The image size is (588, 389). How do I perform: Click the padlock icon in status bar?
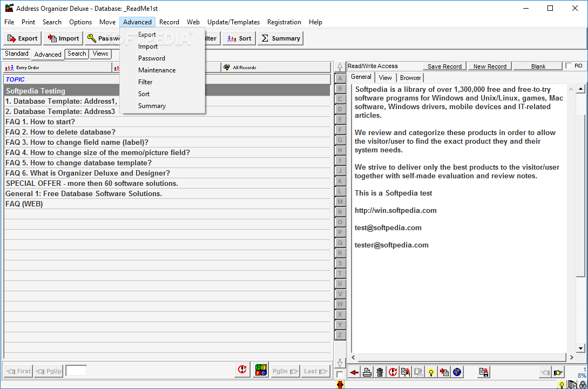(x=583, y=385)
